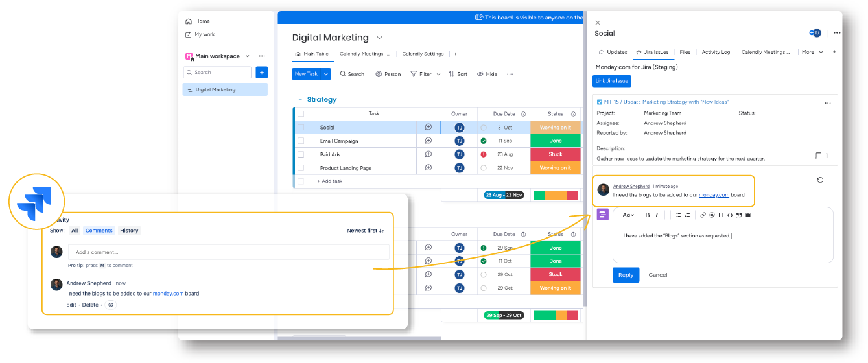Open Files tab in Social panel
Image resolution: width=868 pixels, height=363 pixels.
(685, 52)
